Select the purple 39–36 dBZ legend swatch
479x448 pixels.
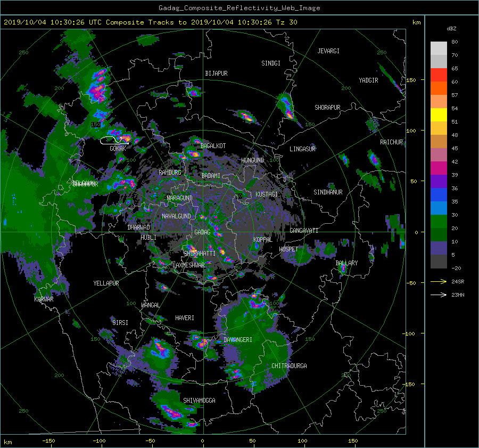pos(439,182)
